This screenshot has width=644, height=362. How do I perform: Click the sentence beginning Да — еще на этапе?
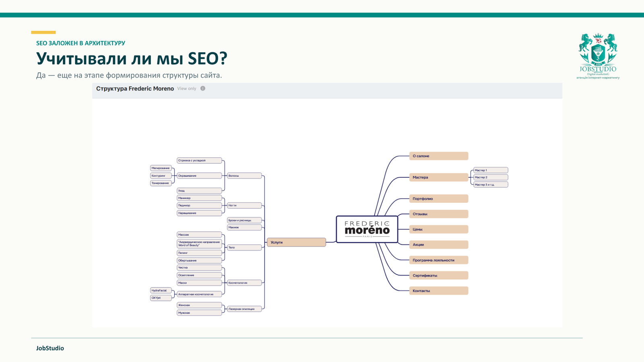[x=129, y=75]
